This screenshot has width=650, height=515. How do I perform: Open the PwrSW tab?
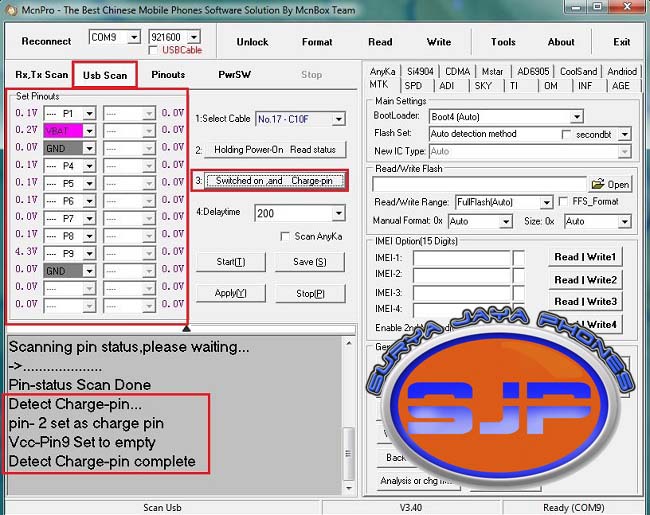(235, 75)
